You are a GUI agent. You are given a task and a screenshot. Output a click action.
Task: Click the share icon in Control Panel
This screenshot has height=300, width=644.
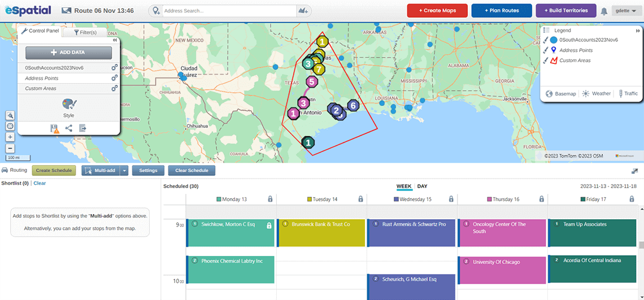(68, 128)
